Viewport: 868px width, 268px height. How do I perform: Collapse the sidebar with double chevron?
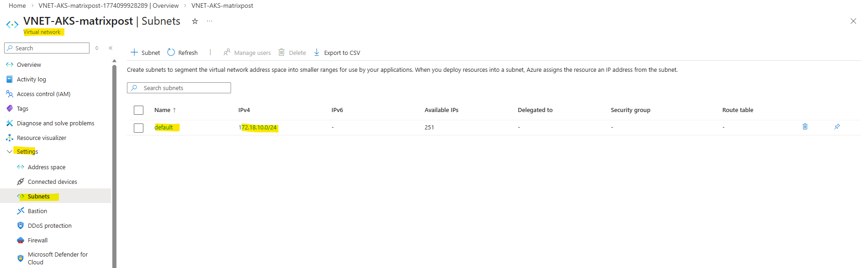click(110, 48)
